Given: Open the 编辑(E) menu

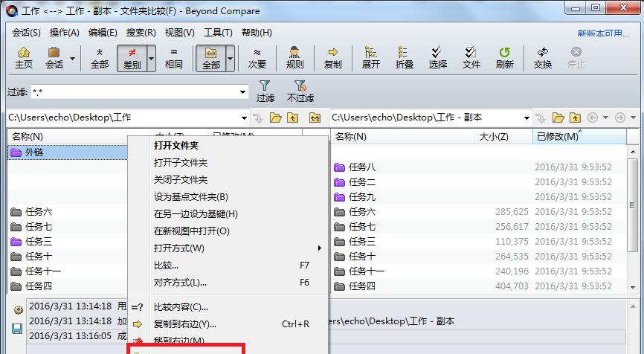Looking at the screenshot, I should coord(103,33).
